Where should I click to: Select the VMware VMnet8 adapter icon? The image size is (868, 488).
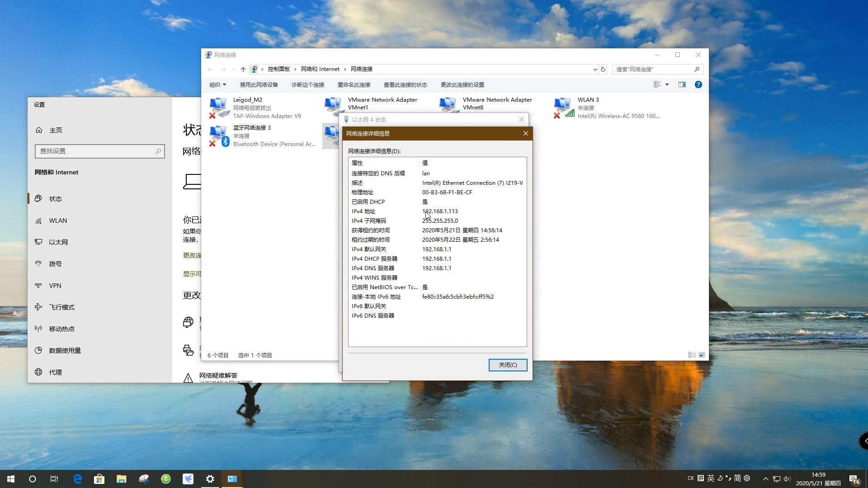click(x=448, y=105)
